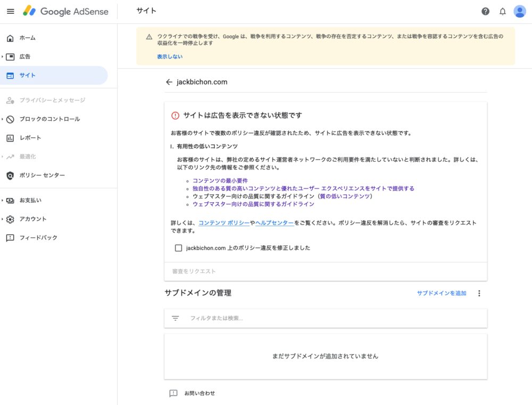Click the フィルタまたは検索 input field

(326, 318)
